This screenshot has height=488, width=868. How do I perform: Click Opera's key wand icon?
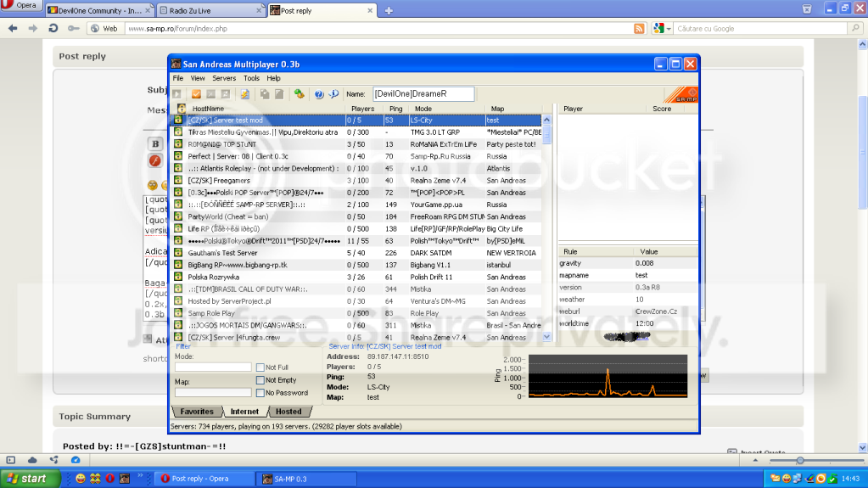pyautogui.click(x=73, y=28)
